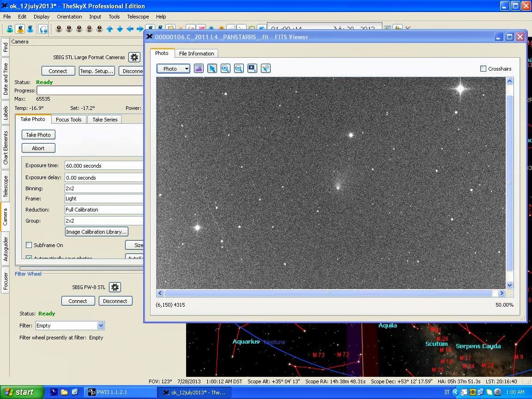Click the blue up arrow in toolbar
This screenshot has height=399, width=532.
coord(109,29)
